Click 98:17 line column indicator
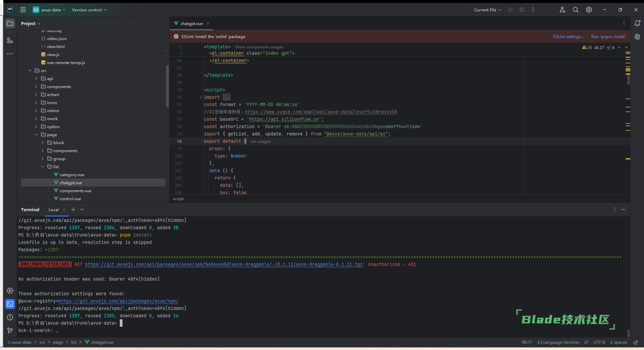The width and height of the screenshot is (644, 350). pyautogui.click(x=527, y=342)
